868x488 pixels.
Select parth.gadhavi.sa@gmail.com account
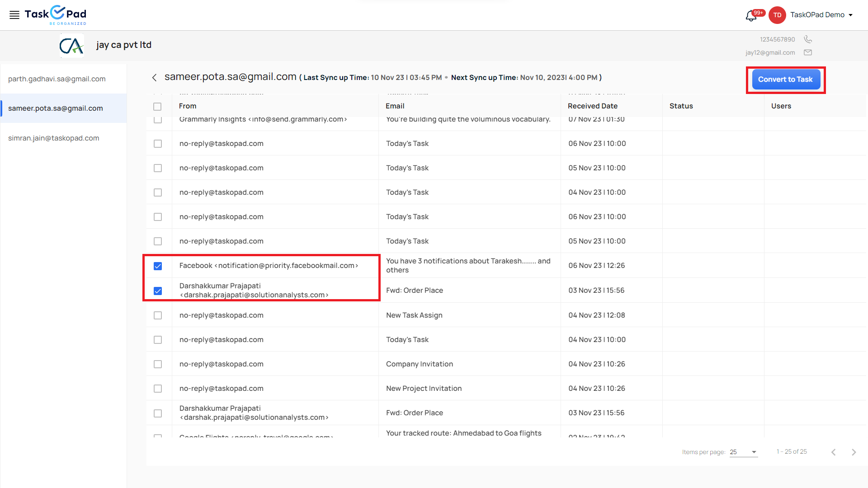(x=57, y=79)
